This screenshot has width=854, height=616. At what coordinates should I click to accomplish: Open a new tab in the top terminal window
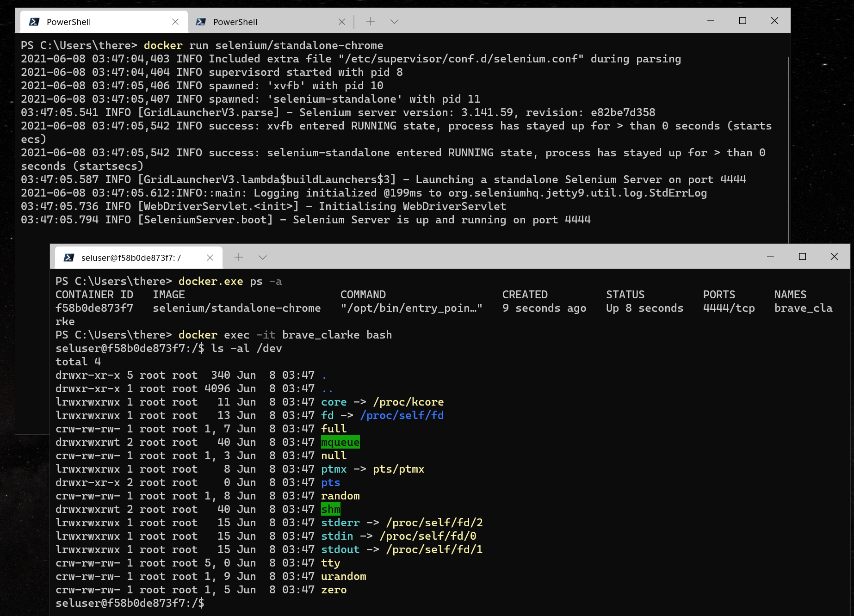[370, 21]
